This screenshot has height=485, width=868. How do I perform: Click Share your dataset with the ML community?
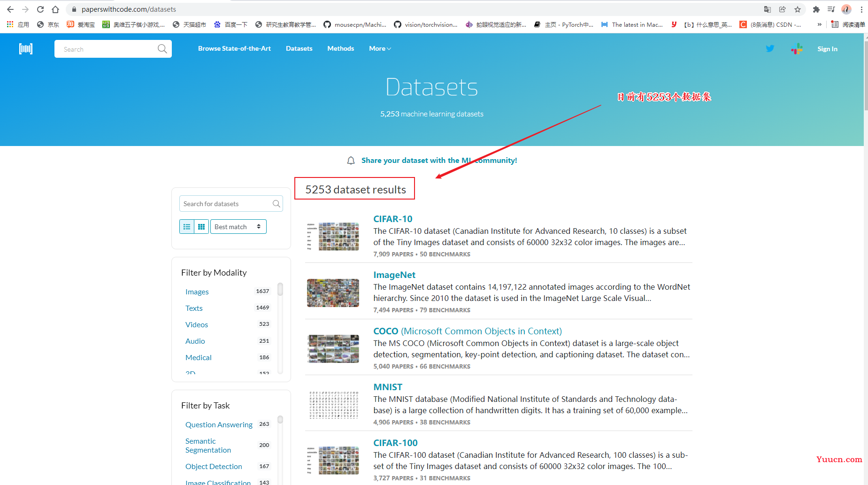coord(439,161)
